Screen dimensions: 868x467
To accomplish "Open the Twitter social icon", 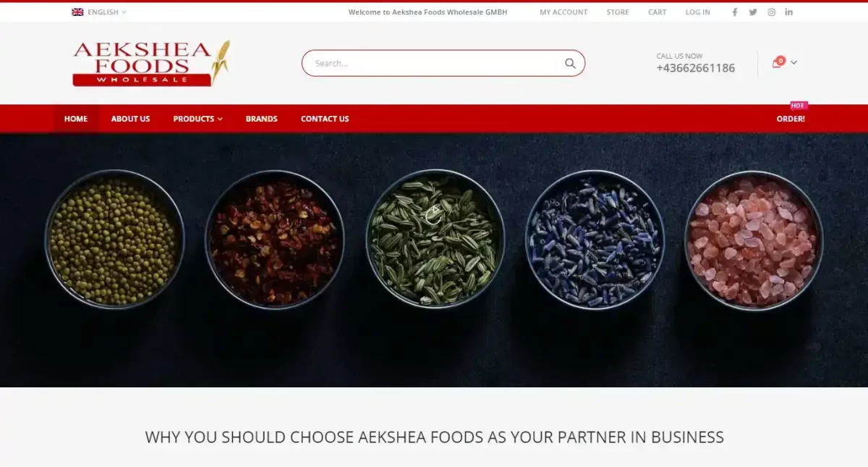I will 753,12.
